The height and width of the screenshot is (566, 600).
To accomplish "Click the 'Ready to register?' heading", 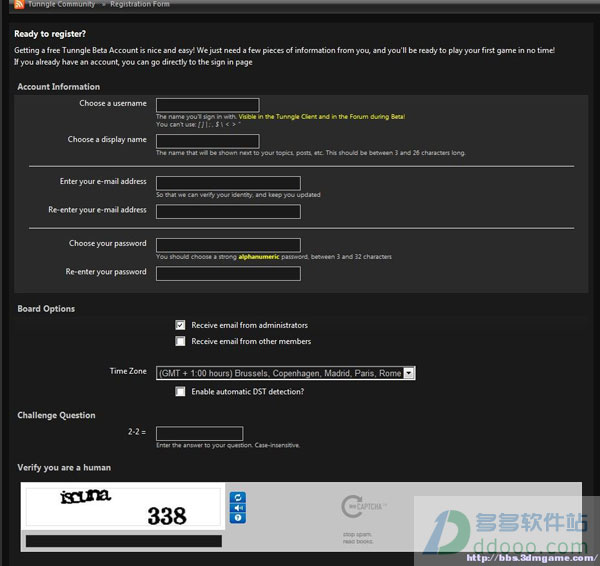I will click(x=50, y=34).
